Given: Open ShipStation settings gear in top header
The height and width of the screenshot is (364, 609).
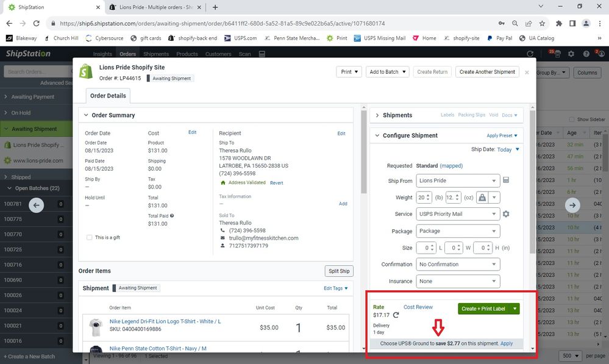Looking at the screenshot, I should 571,54.
